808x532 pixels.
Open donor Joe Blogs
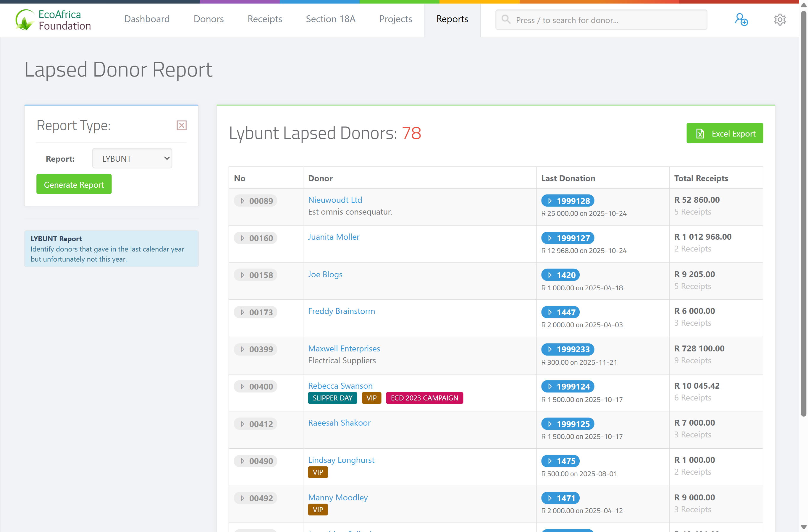point(325,274)
